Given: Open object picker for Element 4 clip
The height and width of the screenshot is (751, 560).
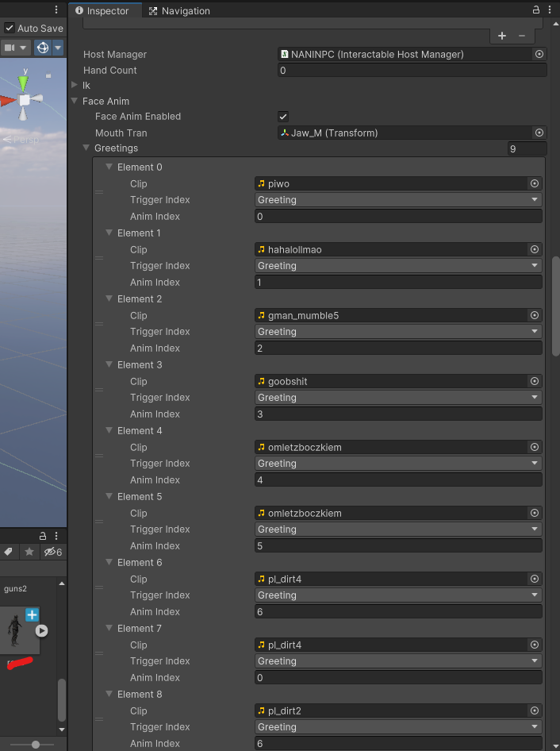Looking at the screenshot, I should [534, 447].
